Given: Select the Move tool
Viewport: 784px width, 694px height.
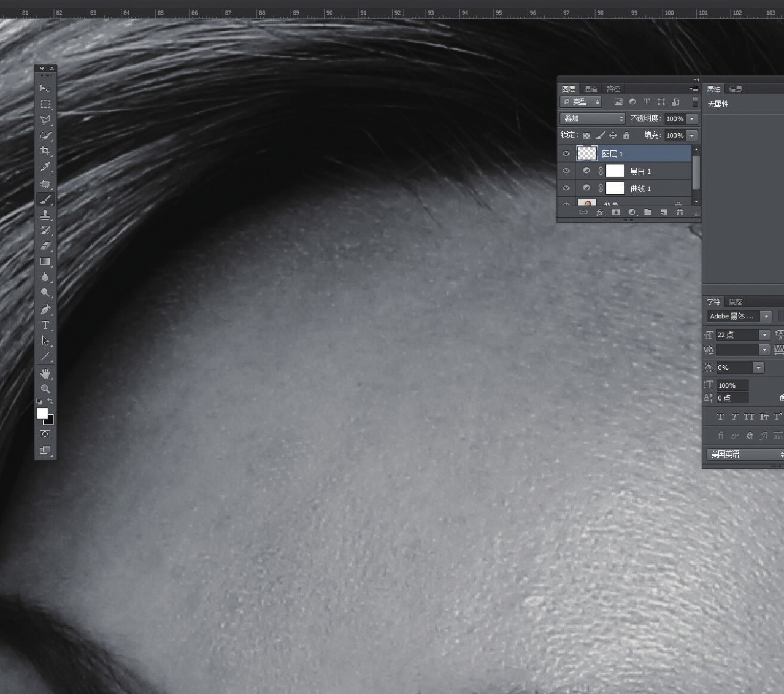Looking at the screenshot, I should coord(45,89).
